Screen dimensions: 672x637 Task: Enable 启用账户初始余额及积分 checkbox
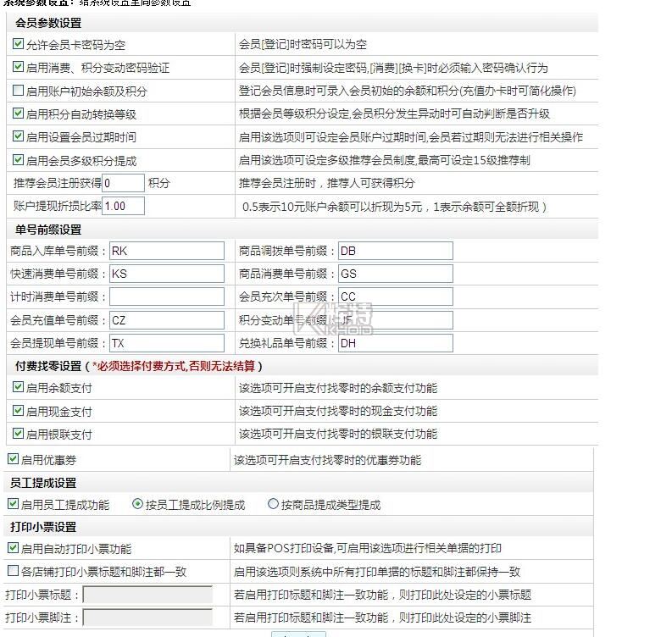pyautogui.click(x=18, y=91)
